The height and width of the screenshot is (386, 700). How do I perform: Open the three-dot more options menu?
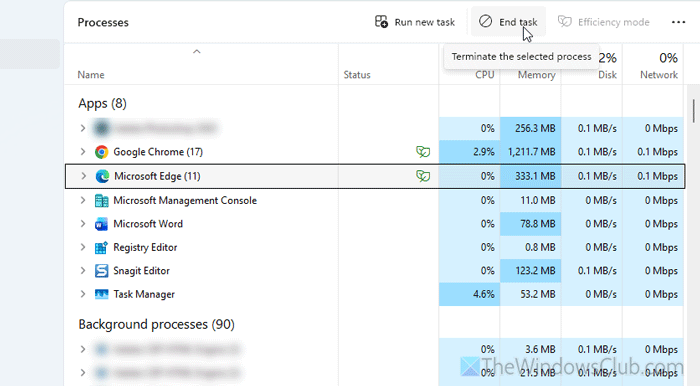pos(678,22)
